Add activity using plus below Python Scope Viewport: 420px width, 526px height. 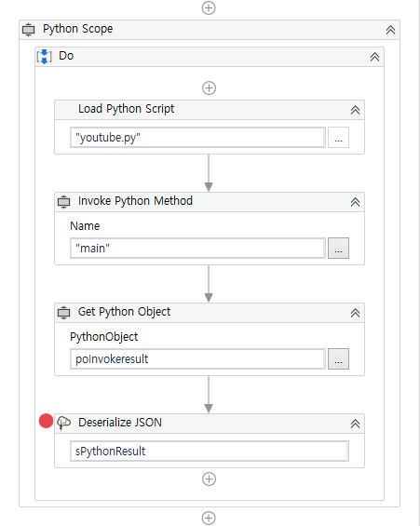tap(209, 518)
